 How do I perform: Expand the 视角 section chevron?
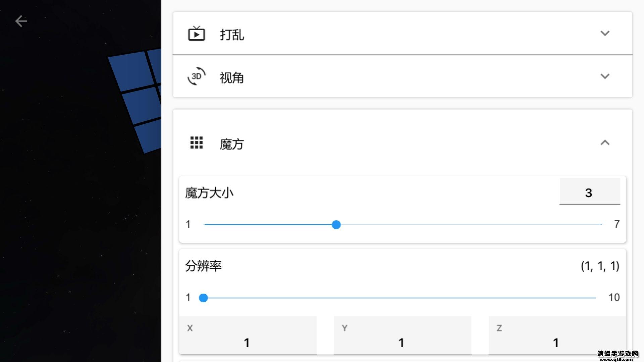[605, 76]
